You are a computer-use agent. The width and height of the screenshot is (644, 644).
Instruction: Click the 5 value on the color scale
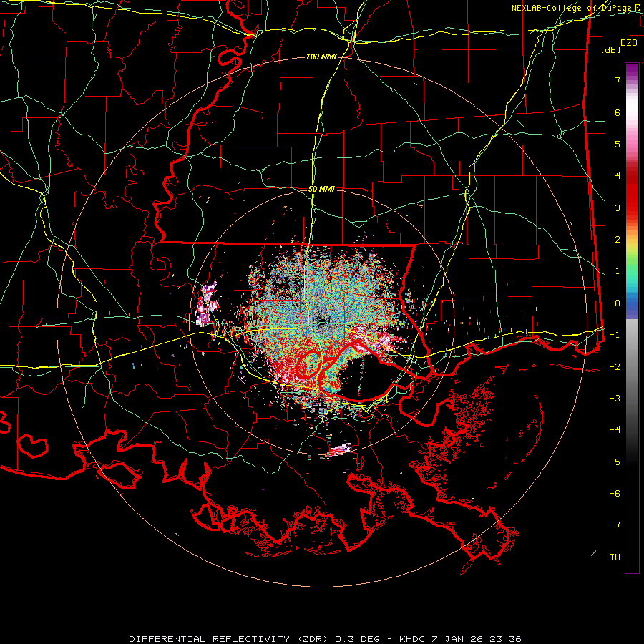pos(618,144)
